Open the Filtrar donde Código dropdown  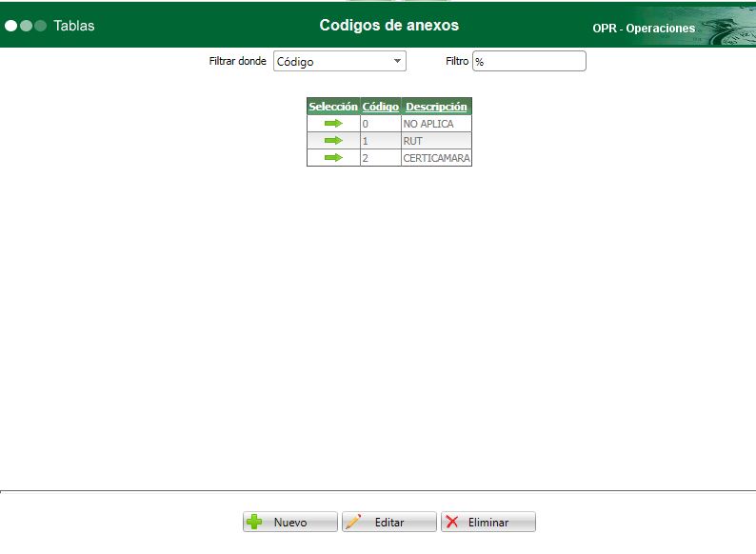coord(339,61)
